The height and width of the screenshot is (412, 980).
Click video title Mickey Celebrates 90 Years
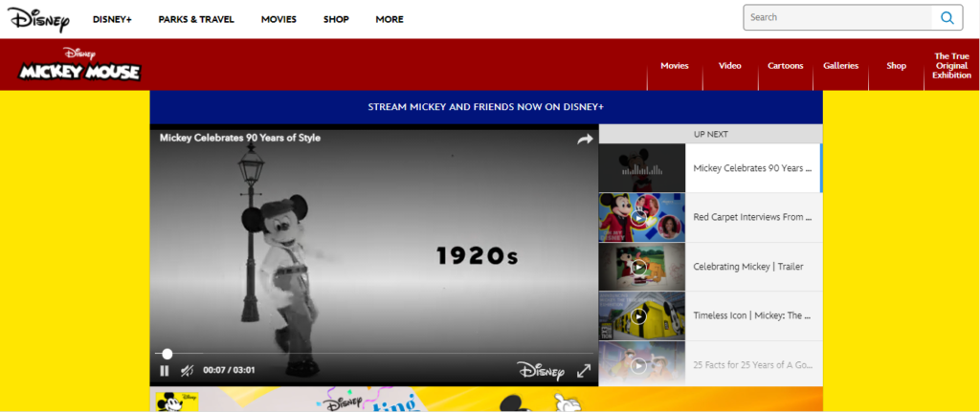(240, 138)
